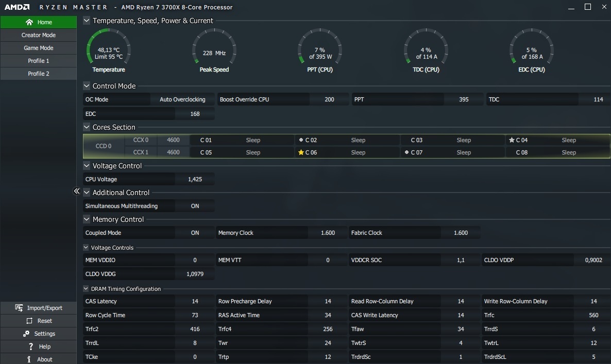The image size is (611, 364).
Task: Collapse the DRAM Timing Configuration subsection
Action: point(86,289)
